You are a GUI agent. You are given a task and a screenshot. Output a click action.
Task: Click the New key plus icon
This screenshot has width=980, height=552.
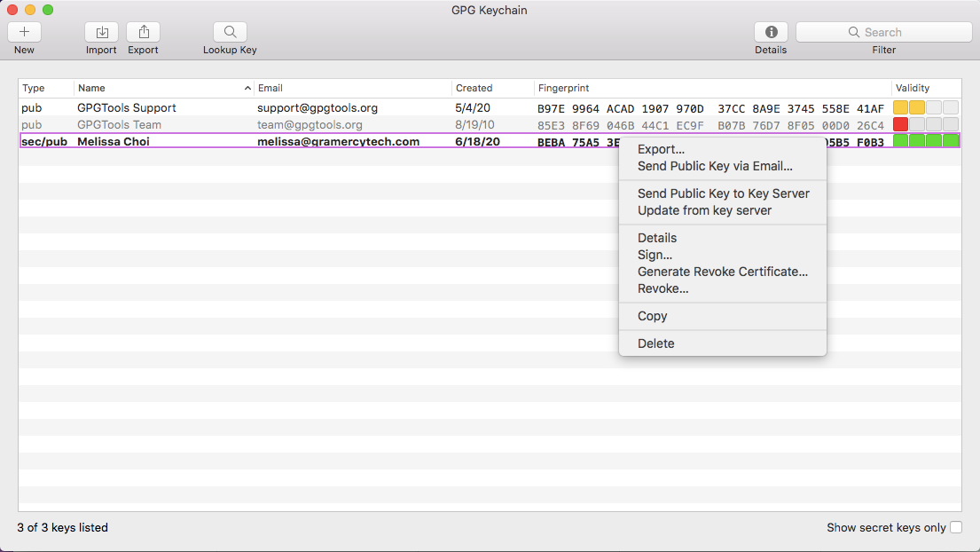(24, 32)
